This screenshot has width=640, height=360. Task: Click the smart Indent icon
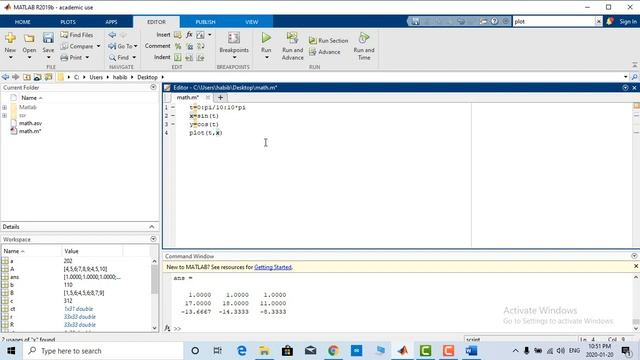[x=178, y=58]
